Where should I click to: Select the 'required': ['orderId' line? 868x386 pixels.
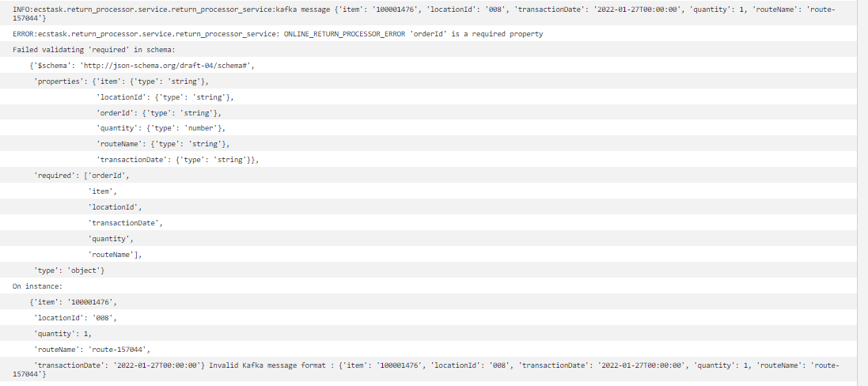429,176
